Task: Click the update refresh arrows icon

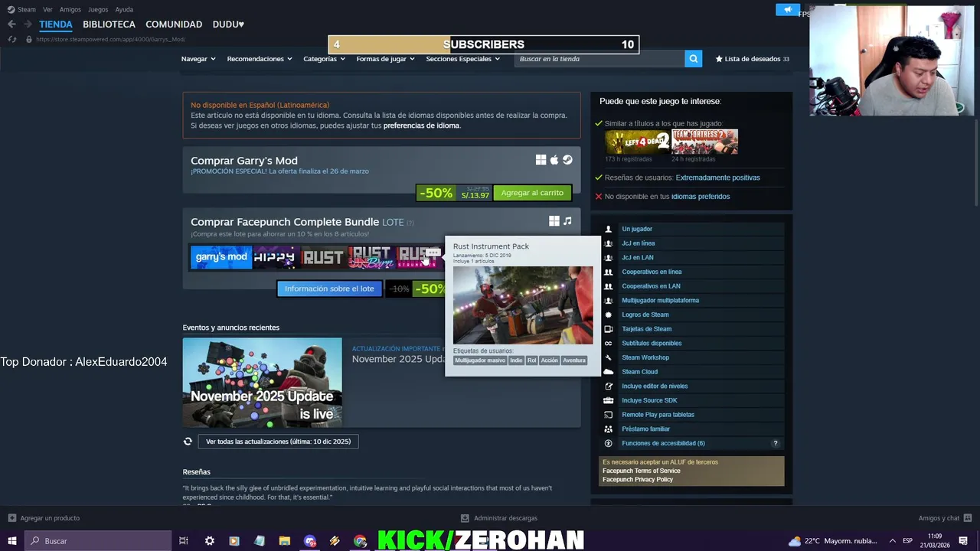Action: click(x=188, y=442)
